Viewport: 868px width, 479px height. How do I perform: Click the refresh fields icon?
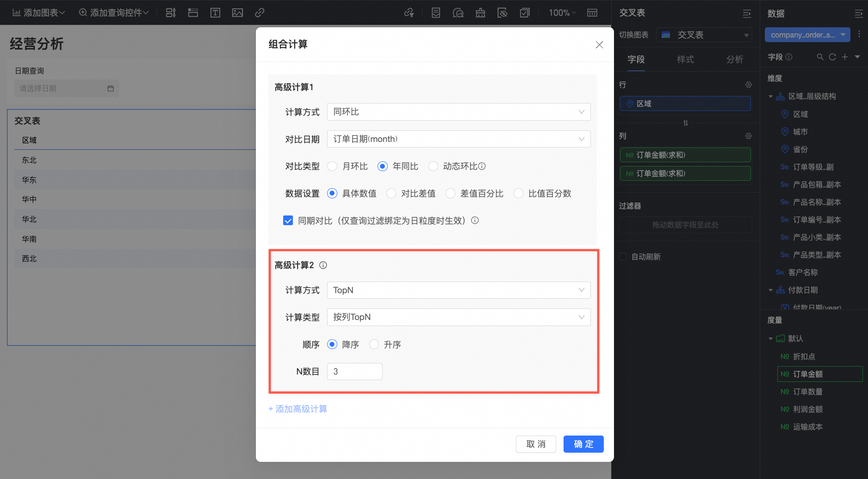point(832,57)
